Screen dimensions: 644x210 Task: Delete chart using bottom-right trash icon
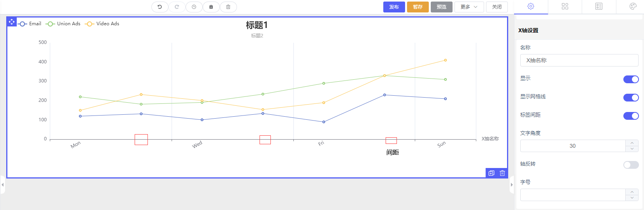click(502, 173)
